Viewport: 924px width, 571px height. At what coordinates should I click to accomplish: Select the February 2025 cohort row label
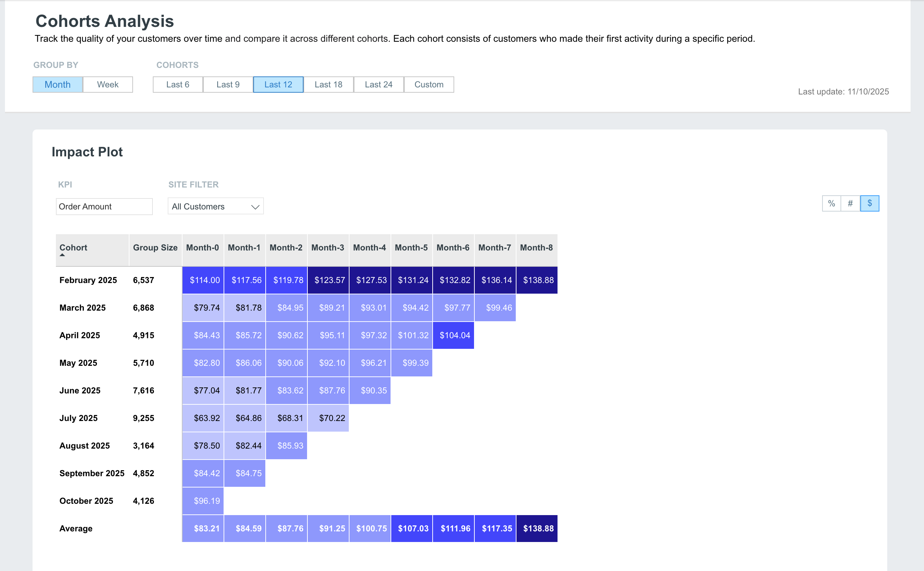click(x=88, y=280)
